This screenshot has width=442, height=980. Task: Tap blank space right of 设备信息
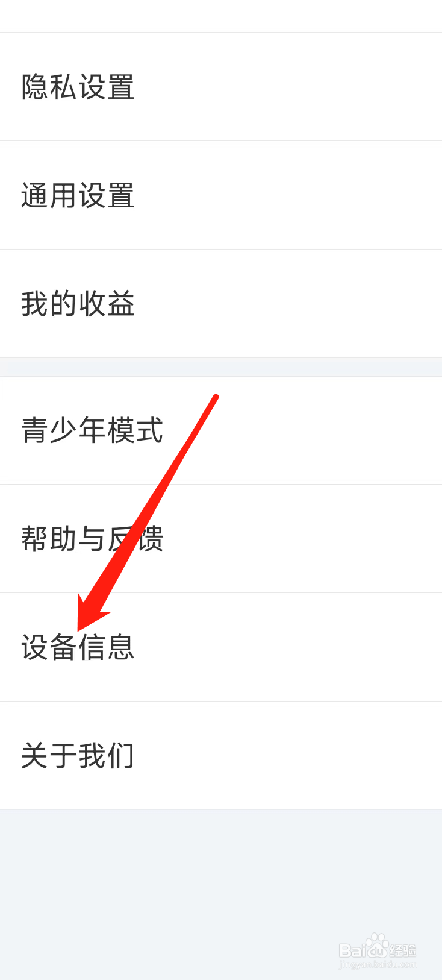[x=289, y=647]
